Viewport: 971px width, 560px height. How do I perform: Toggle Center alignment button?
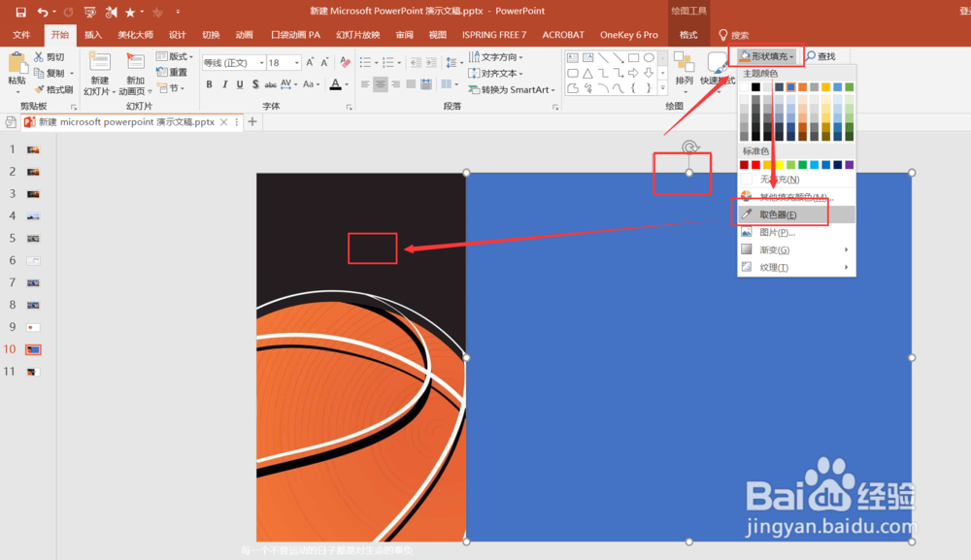[381, 84]
